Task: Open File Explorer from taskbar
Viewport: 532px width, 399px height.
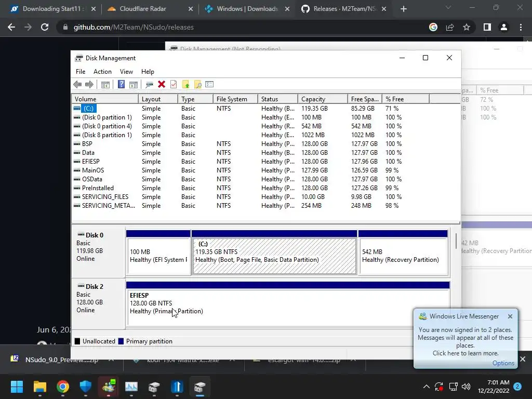Action: tap(39, 387)
